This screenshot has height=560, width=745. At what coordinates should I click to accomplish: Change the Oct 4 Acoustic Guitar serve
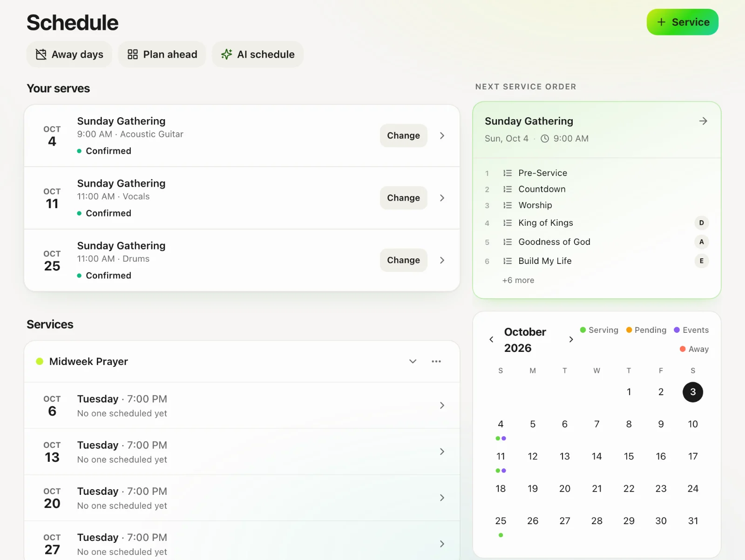click(x=403, y=135)
